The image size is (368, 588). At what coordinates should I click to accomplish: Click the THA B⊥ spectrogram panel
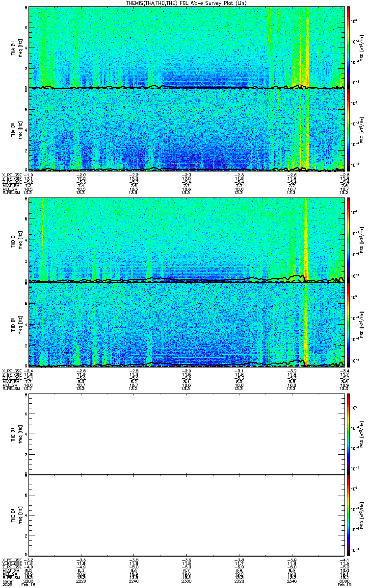(186, 48)
